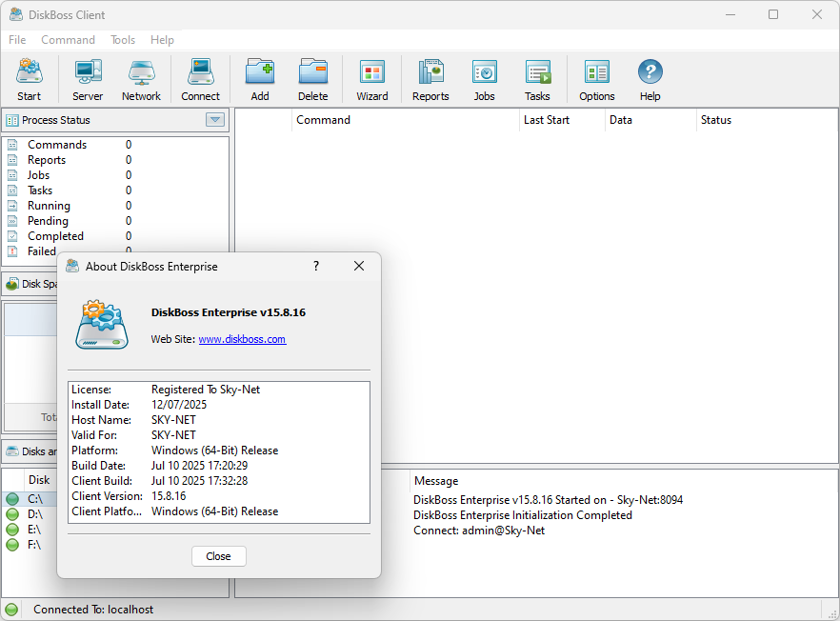Select the Host Name row

(219, 420)
